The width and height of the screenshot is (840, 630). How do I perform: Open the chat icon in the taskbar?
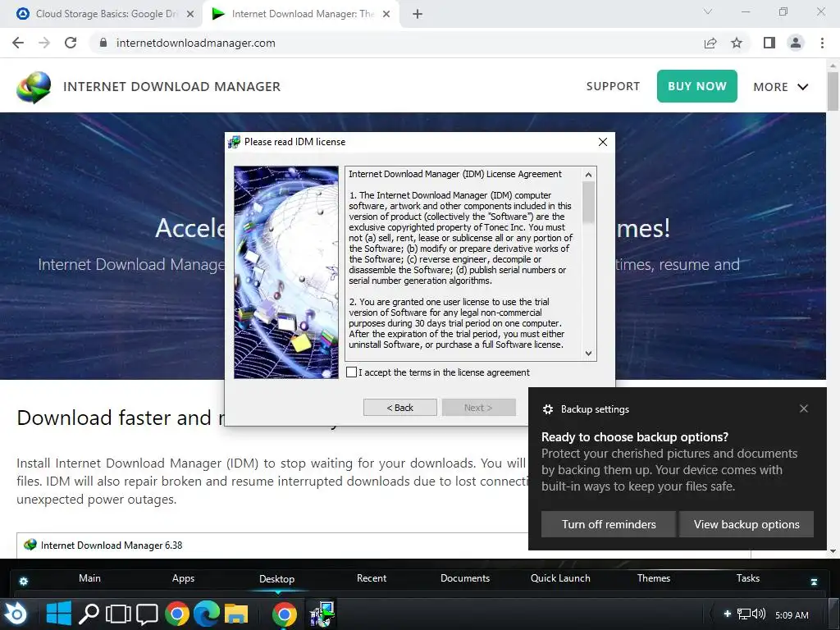pos(147,614)
